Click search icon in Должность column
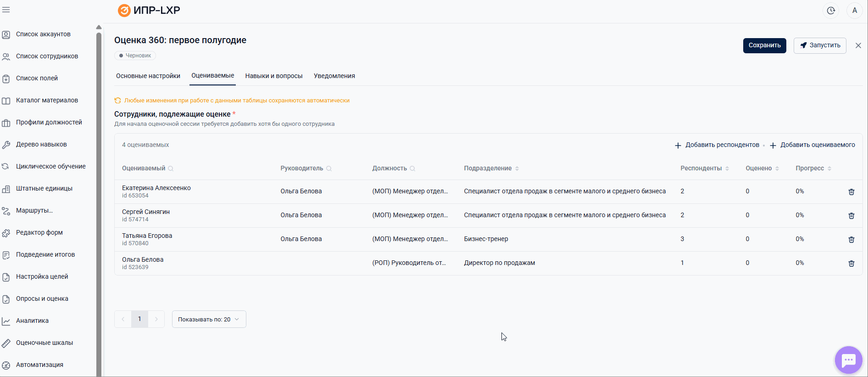The image size is (868, 377). pyautogui.click(x=412, y=169)
